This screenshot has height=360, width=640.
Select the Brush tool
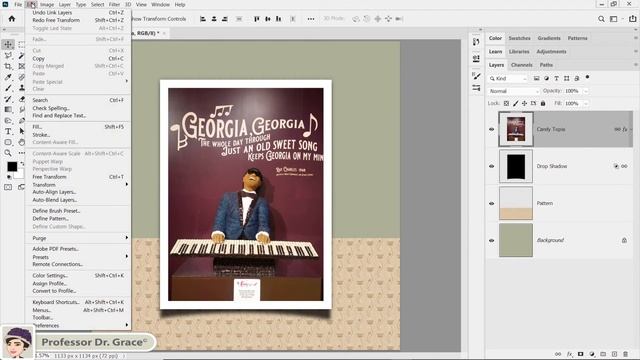pyautogui.click(x=8, y=88)
